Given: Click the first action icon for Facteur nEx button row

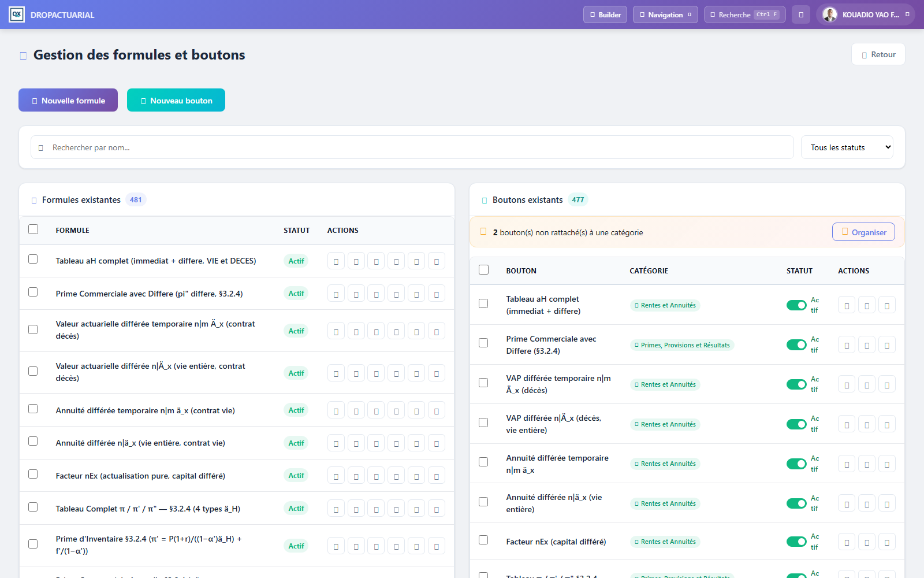Looking at the screenshot, I should click(847, 542).
